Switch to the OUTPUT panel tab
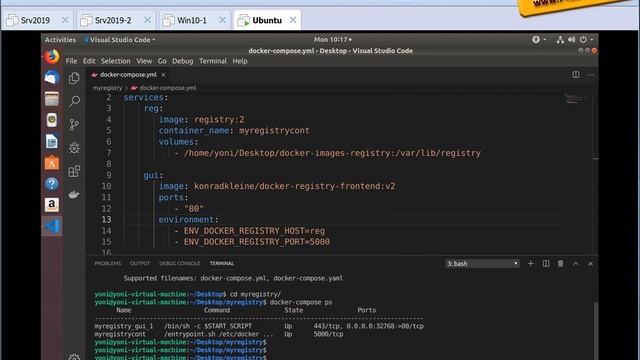The image size is (640, 360). (140, 264)
